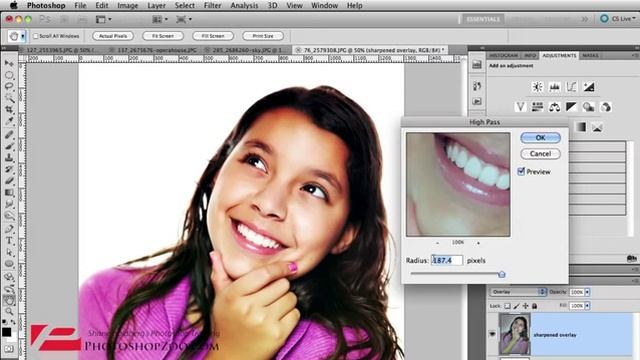Viewport: 640px width, 360px height.
Task: Click the Actual Pixels button
Action: pos(113,36)
